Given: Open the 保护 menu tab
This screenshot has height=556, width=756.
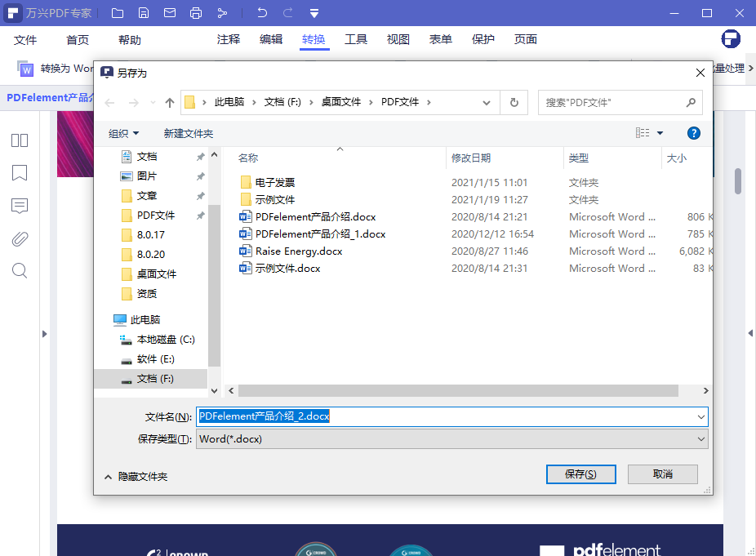Looking at the screenshot, I should pyautogui.click(x=483, y=39).
